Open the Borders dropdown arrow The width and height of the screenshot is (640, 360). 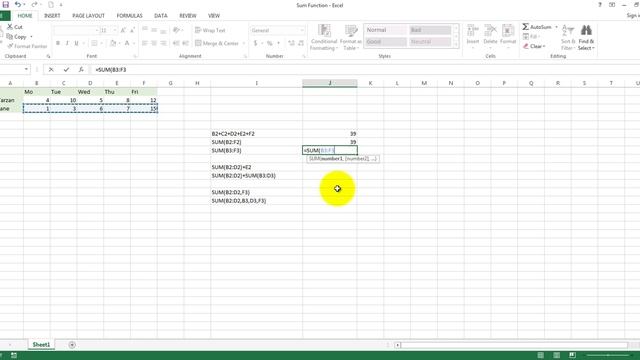(x=101, y=43)
